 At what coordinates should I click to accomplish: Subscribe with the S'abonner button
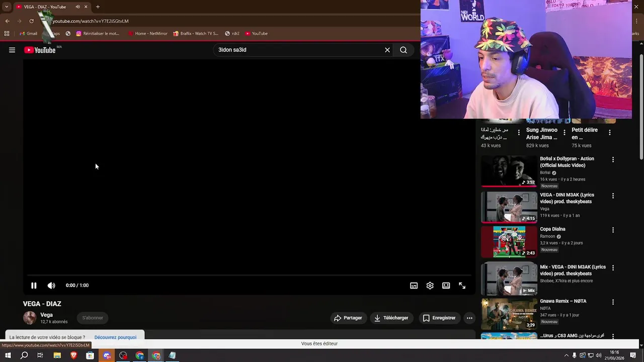click(93, 318)
